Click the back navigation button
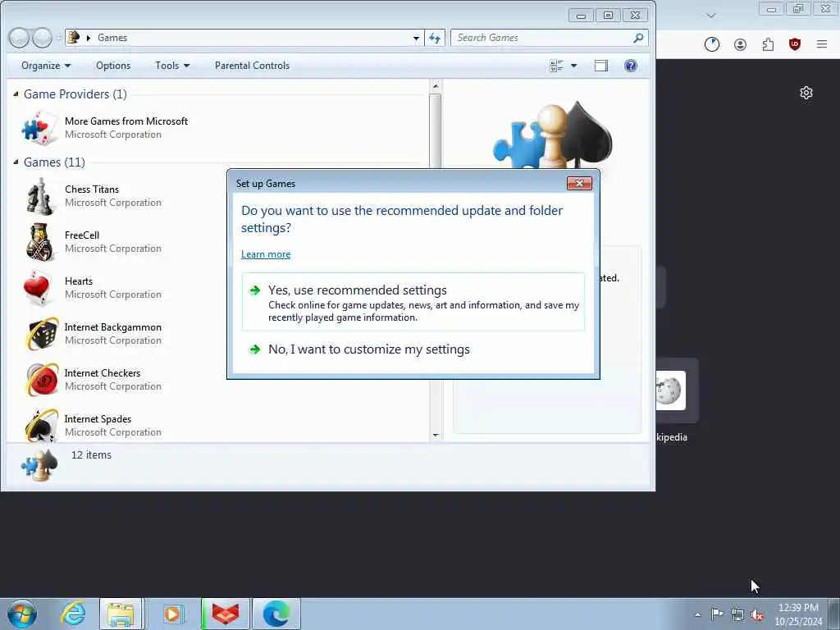The width and height of the screenshot is (840, 630). tap(19, 38)
